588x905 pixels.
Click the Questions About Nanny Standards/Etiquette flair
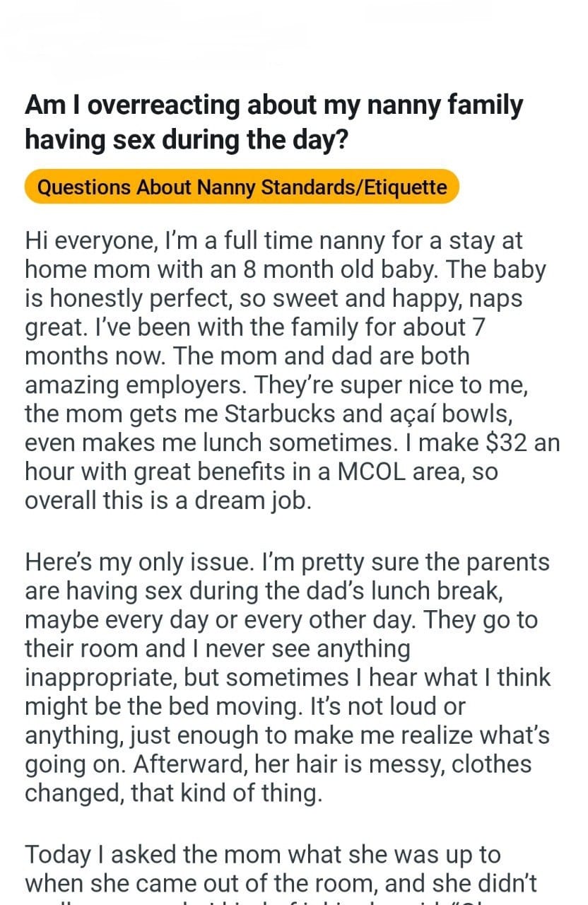242,187
